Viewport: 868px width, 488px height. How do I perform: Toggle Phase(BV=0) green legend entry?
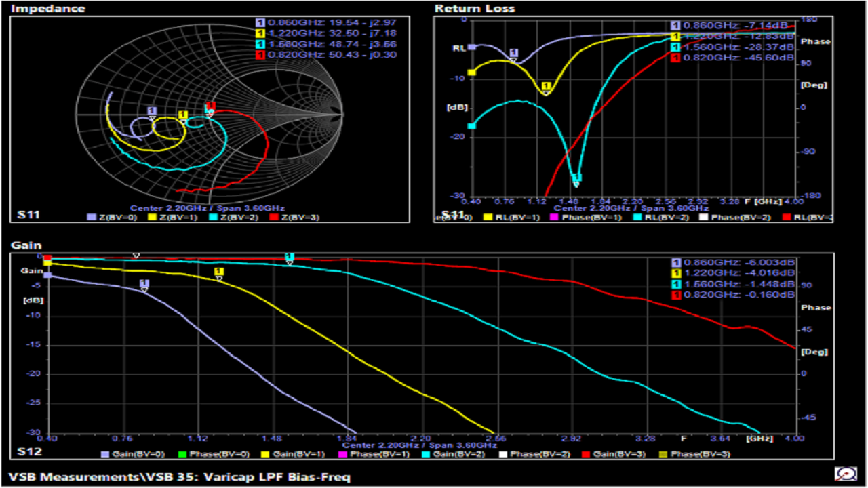pos(182,454)
